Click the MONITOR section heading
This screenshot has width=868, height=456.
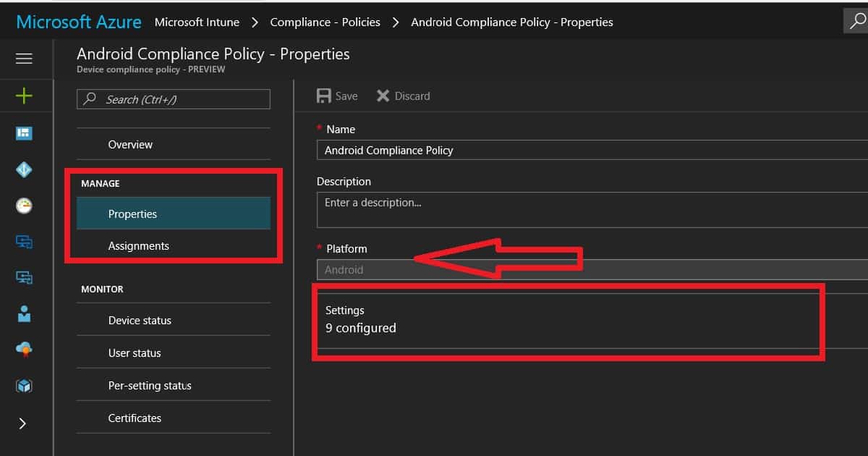coord(102,289)
